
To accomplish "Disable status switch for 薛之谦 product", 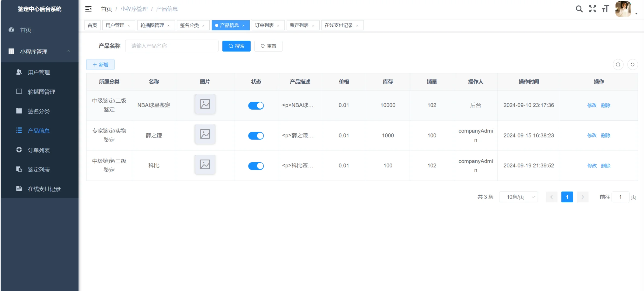I will [256, 136].
